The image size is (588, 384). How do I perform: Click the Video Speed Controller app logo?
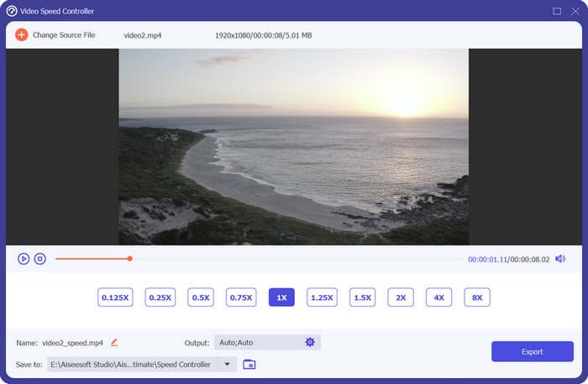click(x=12, y=11)
